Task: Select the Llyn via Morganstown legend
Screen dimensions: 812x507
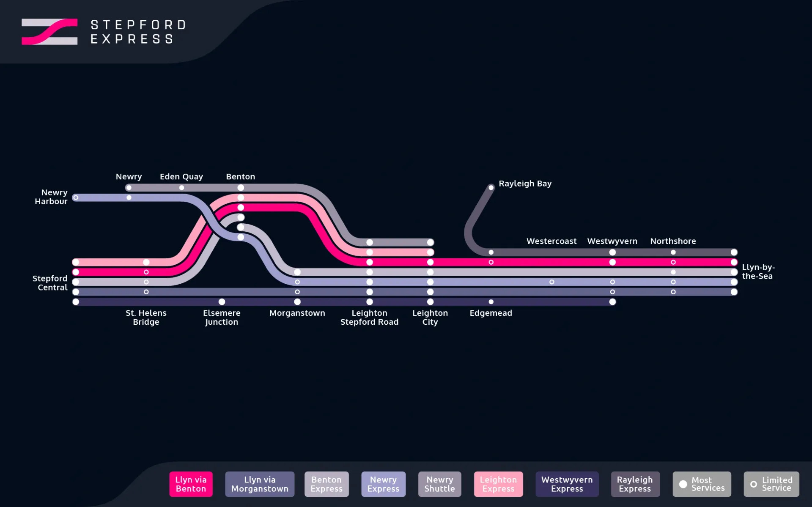Action: click(x=260, y=484)
